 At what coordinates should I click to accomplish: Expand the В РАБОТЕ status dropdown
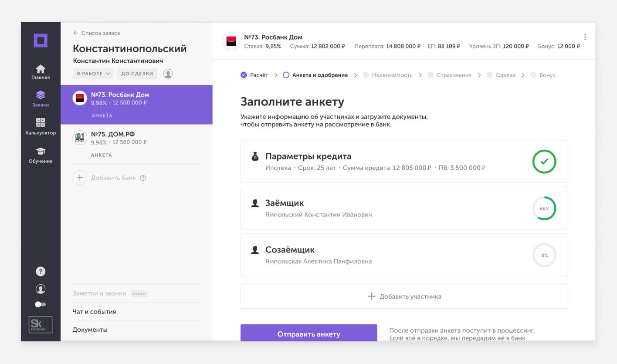(x=93, y=74)
